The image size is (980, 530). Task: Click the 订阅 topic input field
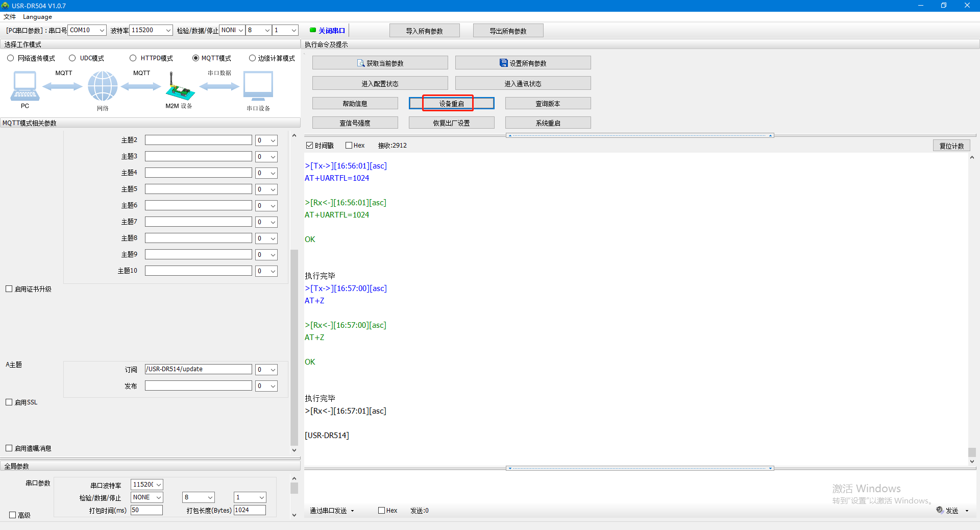click(198, 369)
